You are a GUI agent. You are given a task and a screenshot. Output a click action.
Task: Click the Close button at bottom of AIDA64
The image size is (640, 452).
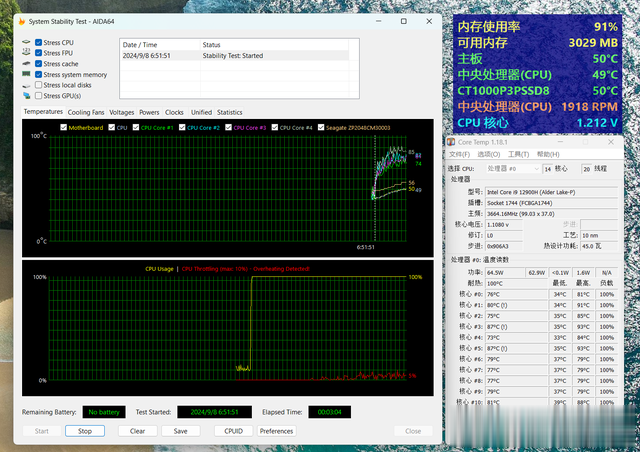pos(413,431)
